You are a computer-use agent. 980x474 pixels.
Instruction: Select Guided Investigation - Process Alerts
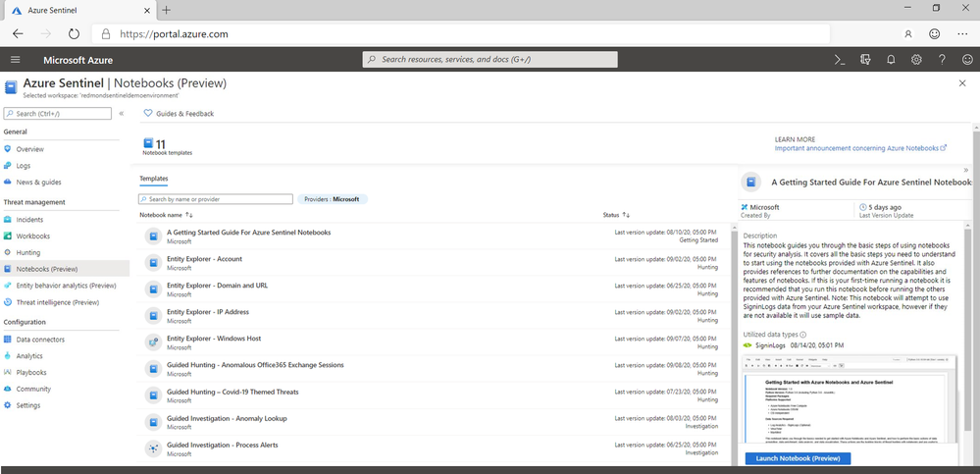tap(434, 448)
